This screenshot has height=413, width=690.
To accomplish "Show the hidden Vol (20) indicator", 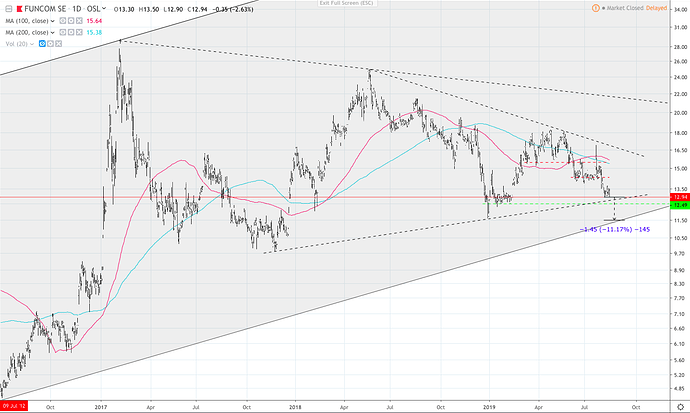I will click(x=42, y=44).
